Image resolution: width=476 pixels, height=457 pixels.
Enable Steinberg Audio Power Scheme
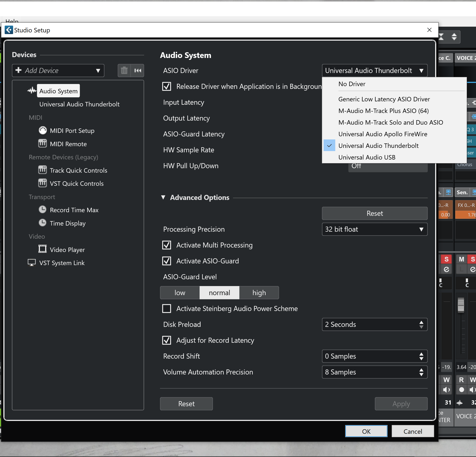pos(167,309)
